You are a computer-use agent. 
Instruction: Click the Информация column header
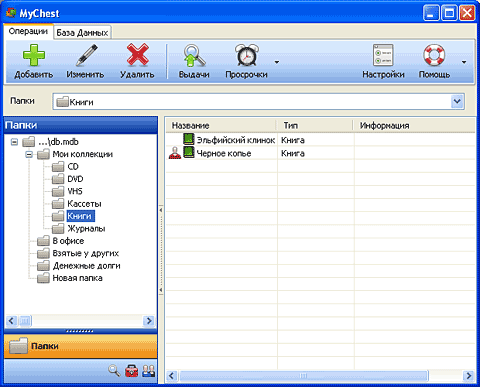(x=414, y=126)
